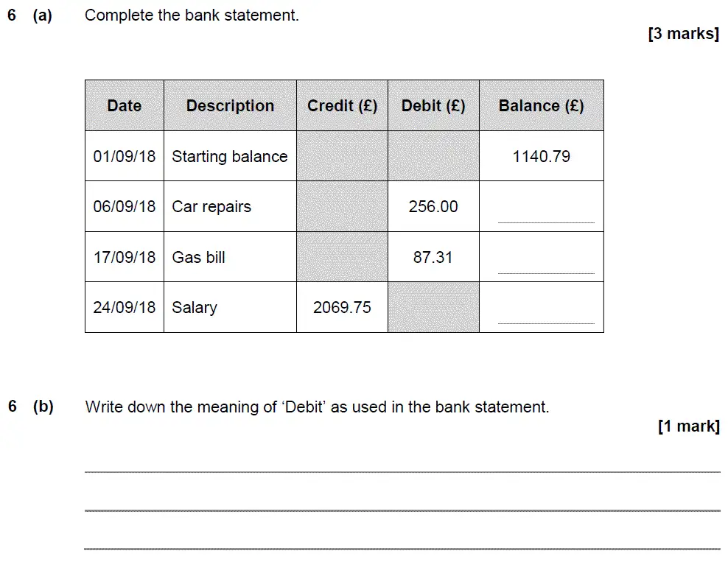Viewport: 728px width, 573px height.
Task: Click the Debit (£) column header
Action: [x=434, y=105]
